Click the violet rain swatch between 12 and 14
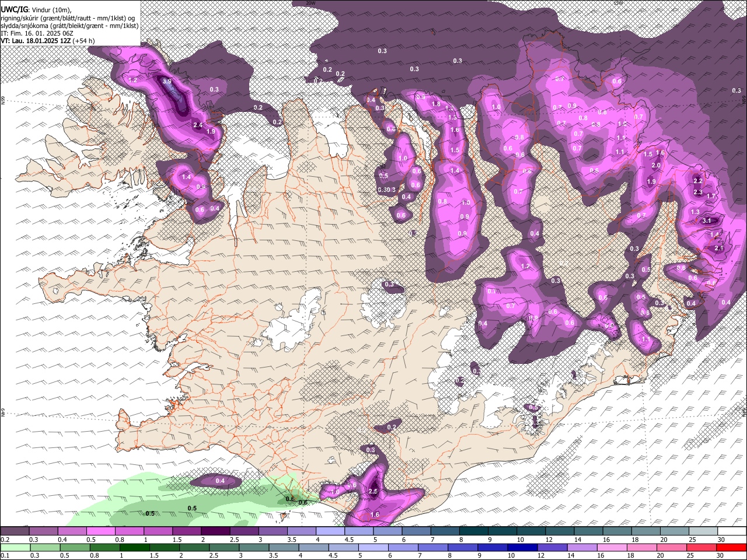This screenshot has width=747, height=560. pyautogui.click(x=552, y=547)
